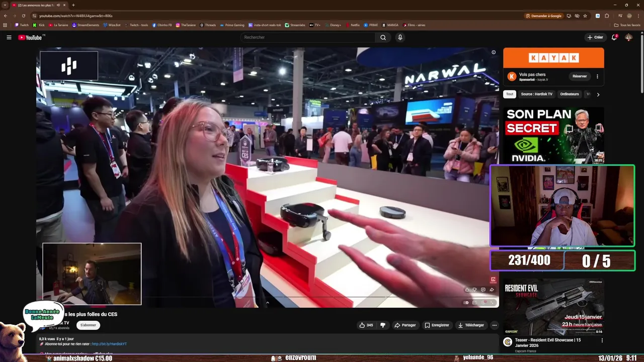Click the Kayak ad banner image
The image size is (644, 362).
553,58
